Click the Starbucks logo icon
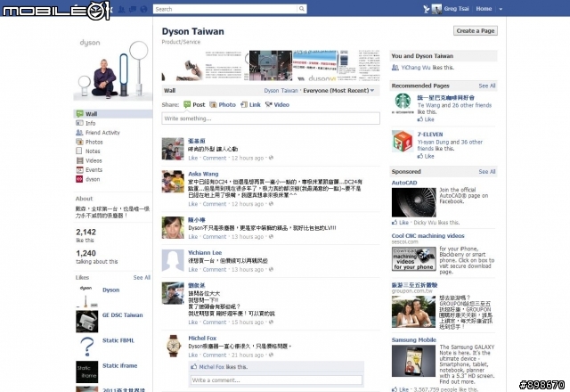The image size is (570, 392). click(x=403, y=104)
